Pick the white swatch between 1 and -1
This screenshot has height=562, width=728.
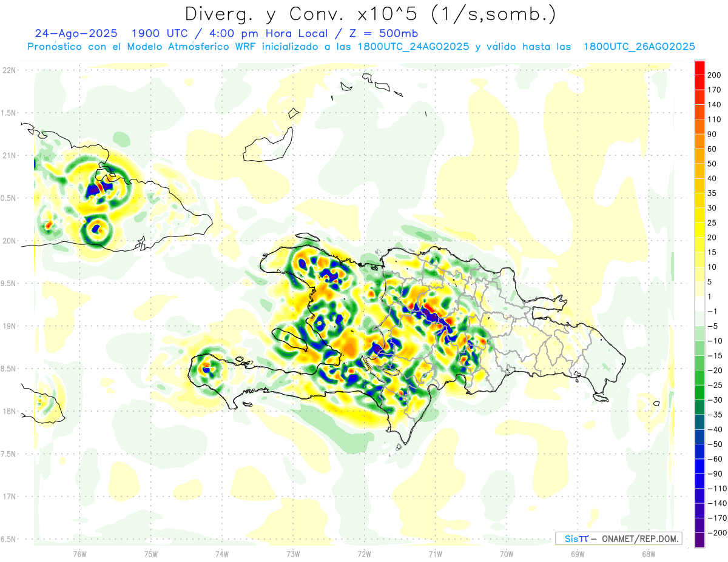point(699,304)
